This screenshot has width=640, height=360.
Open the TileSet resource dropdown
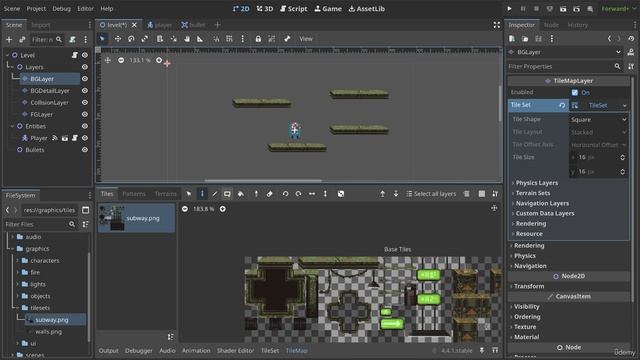tap(624, 105)
